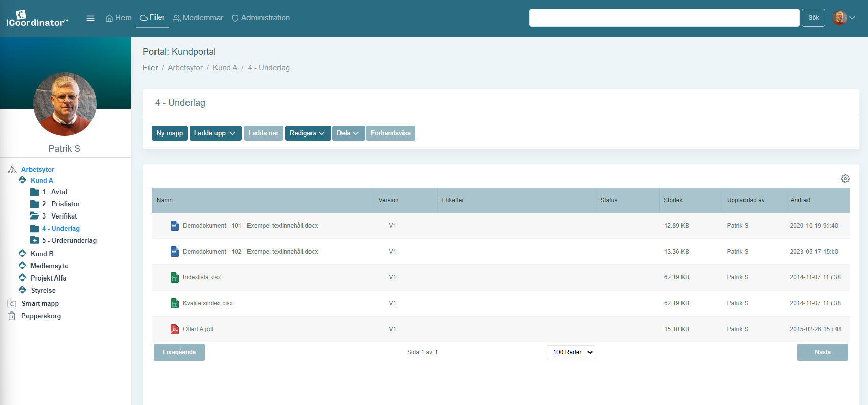Go to Medlemmar page
Image resolution: width=868 pixels, height=405 pixels.
coord(198,18)
